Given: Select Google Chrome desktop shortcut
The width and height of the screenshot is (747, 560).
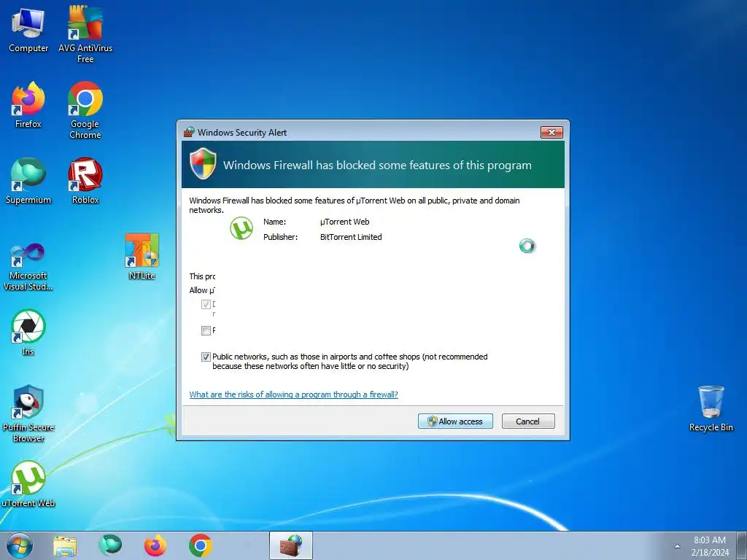Looking at the screenshot, I should click(85, 110).
